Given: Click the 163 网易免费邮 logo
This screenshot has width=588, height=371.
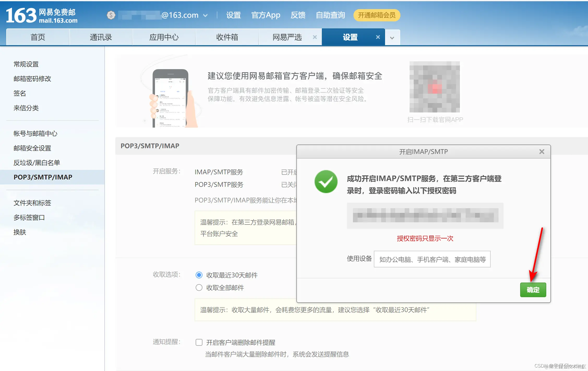Looking at the screenshot, I should tap(42, 15).
